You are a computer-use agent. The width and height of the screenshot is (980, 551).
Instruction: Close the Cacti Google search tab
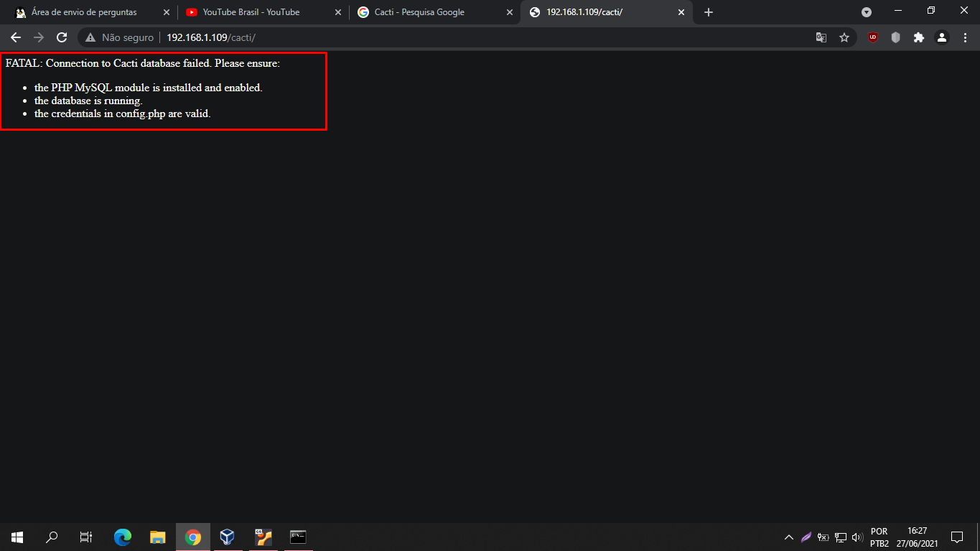[x=510, y=12]
